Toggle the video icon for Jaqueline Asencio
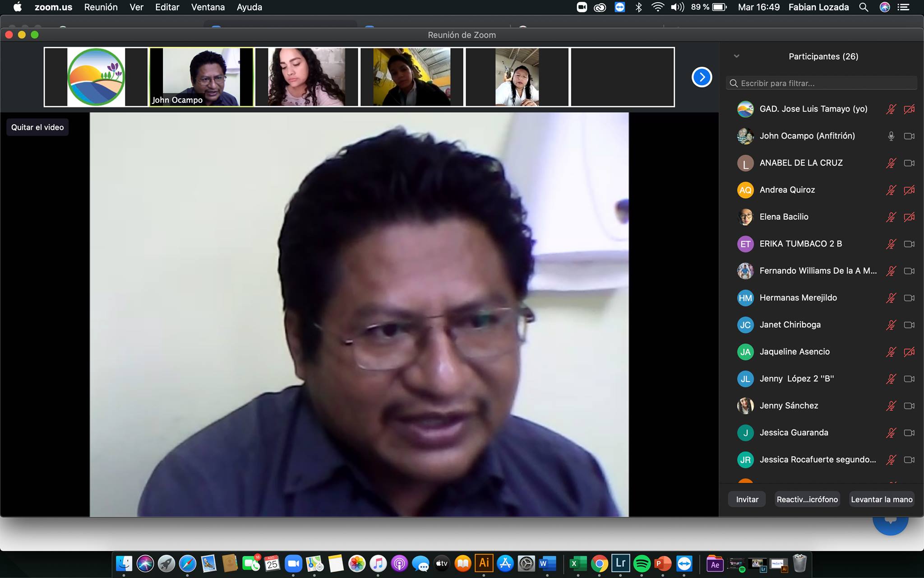The height and width of the screenshot is (578, 924). click(909, 352)
